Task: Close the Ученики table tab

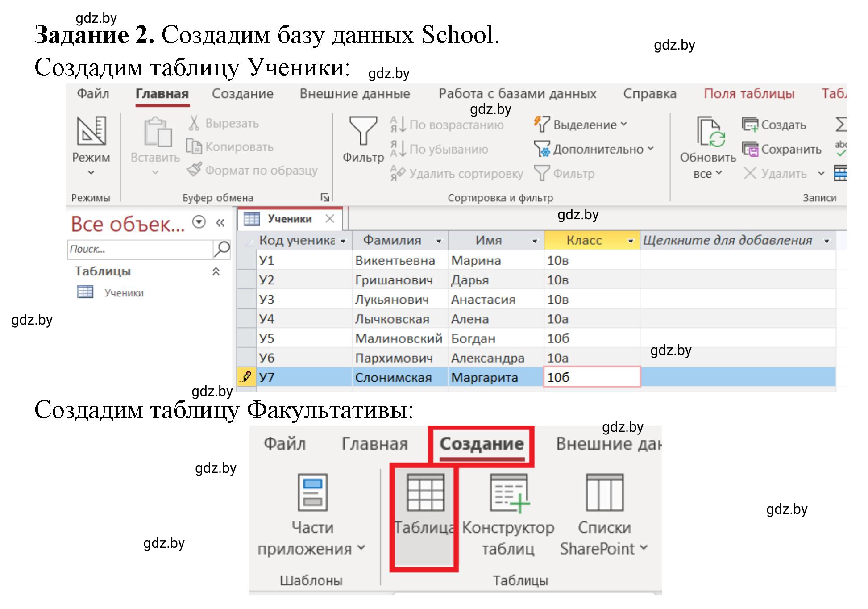Action: coord(330,219)
